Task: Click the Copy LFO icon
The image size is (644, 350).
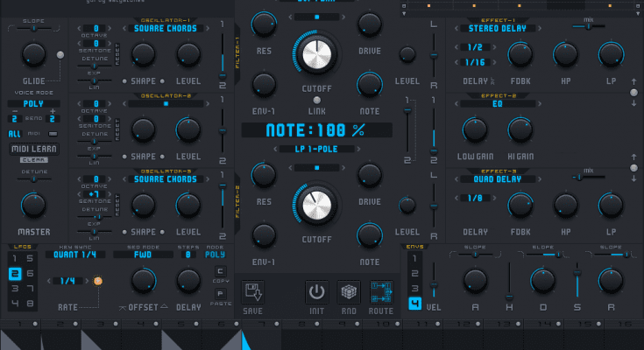Action: (220, 272)
